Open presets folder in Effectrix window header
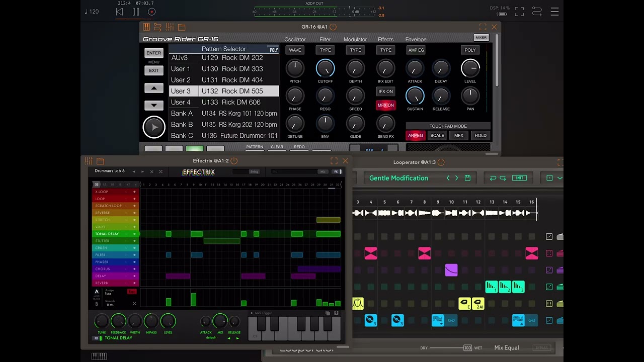This screenshot has width=644, height=362. pos(100,161)
